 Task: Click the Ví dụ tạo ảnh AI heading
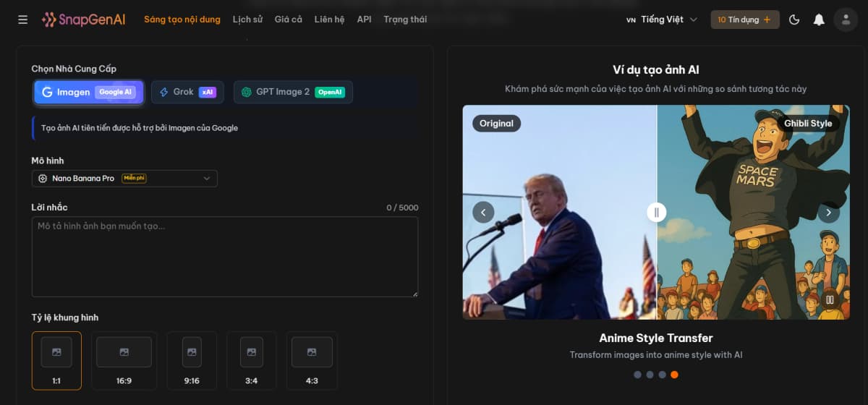656,70
